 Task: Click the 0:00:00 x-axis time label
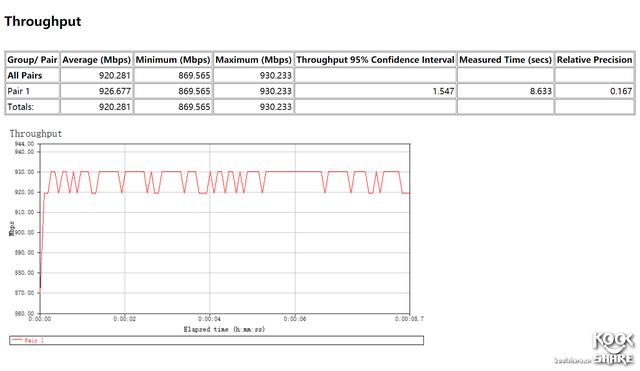pos(40,319)
